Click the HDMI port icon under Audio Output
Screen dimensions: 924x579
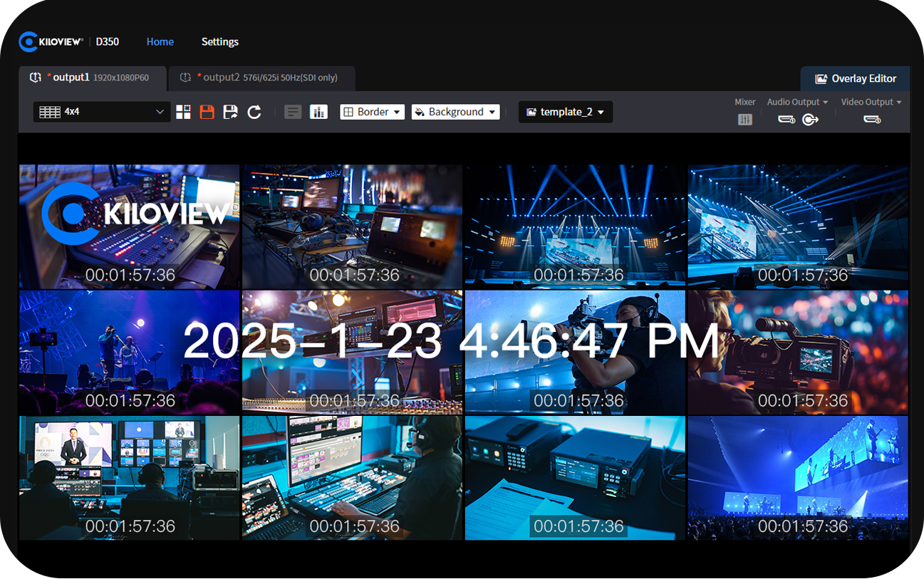click(x=787, y=120)
